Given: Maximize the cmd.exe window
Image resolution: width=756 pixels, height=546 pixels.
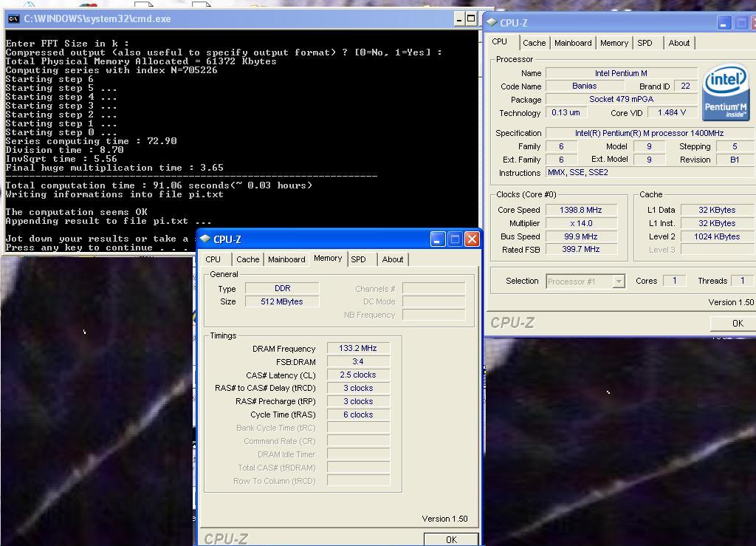Looking at the screenshot, I should point(471,19).
